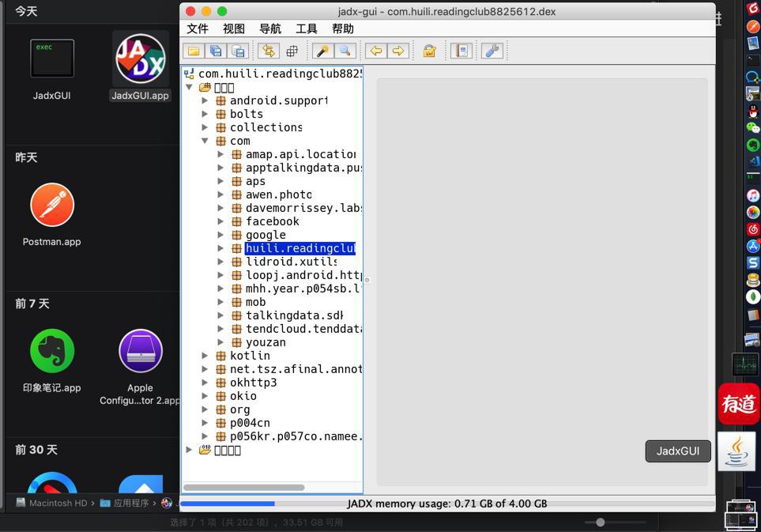Image resolution: width=761 pixels, height=532 pixels.
Task: Click the JADX memory usage progress bar
Action: [447, 504]
